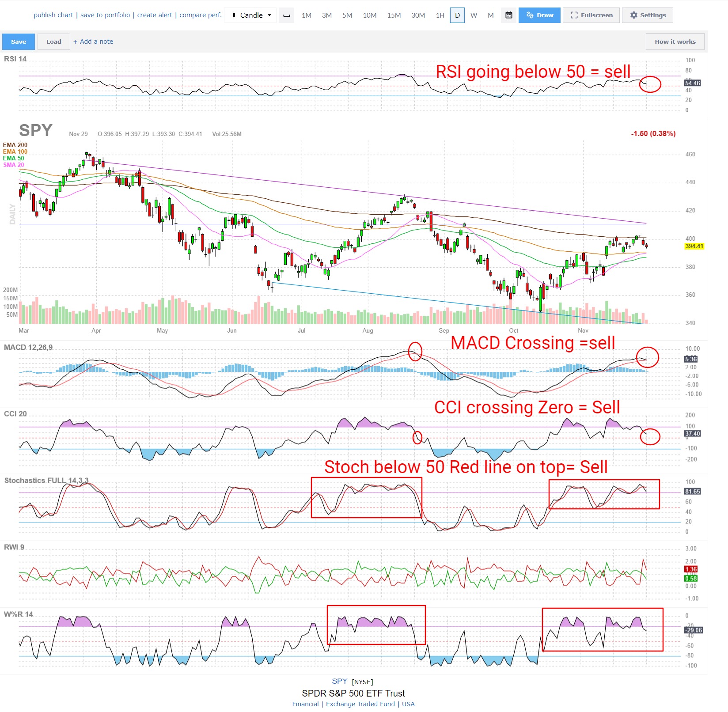
Task: Switch to the W weekly timeframe
Action: click(474, 15)
